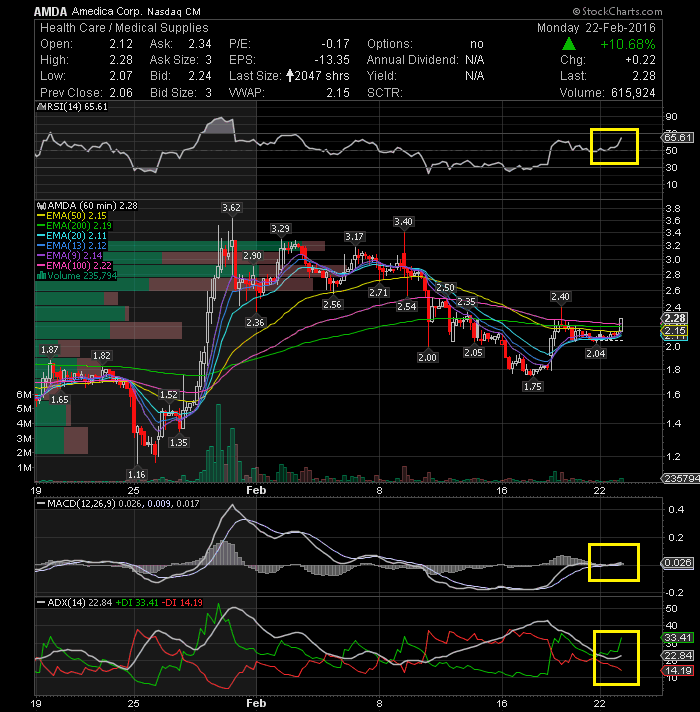The image size is (700, 712).
Task: Click the 2.71 price label
Action: (378, 292)
